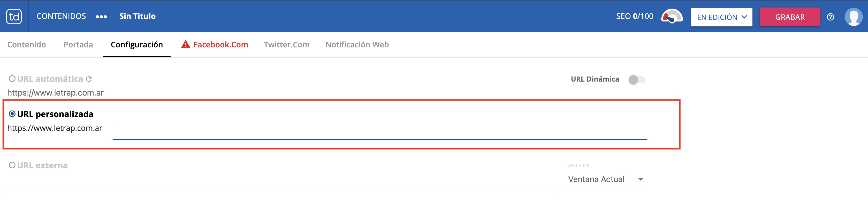Open the three-dots breadcrumb menu

pos(101,17)
